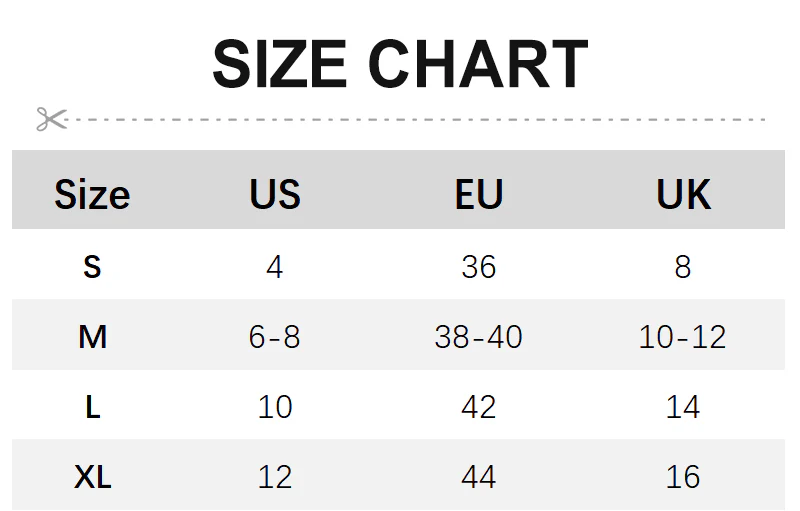800x511 pixels.
Task: Select US size 12 in XL row
Action: pos(275,477)
